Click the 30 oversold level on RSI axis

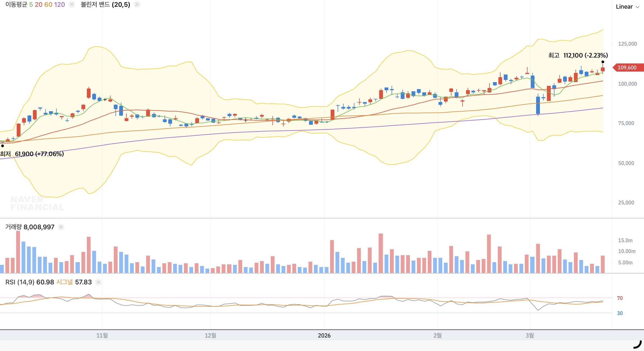620,313
